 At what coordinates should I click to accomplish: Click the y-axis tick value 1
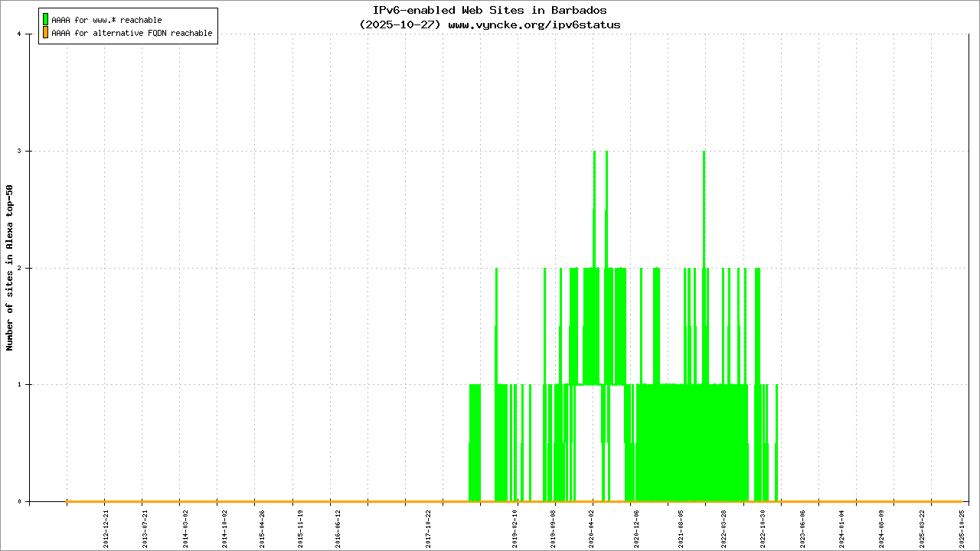(28, 385)
